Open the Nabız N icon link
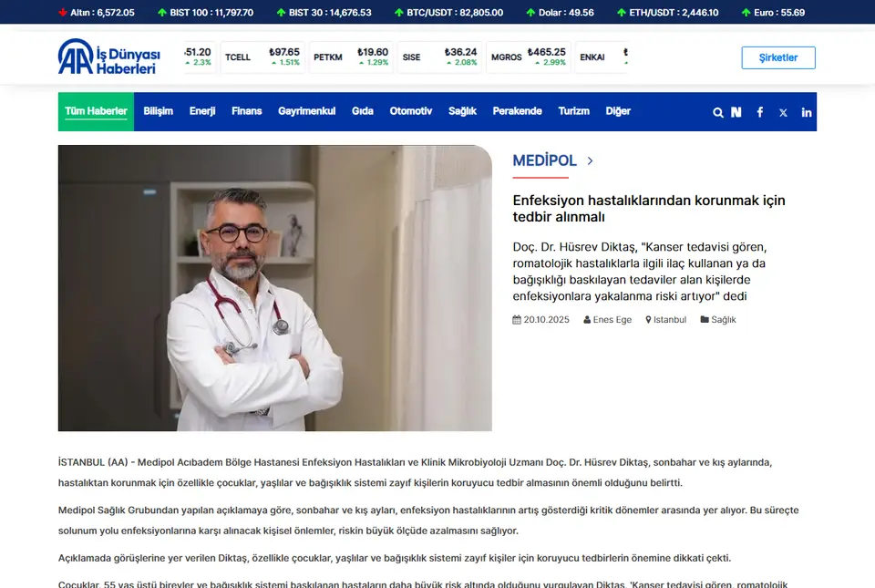This screenshot has width=875, height=588. coord(736,112)
